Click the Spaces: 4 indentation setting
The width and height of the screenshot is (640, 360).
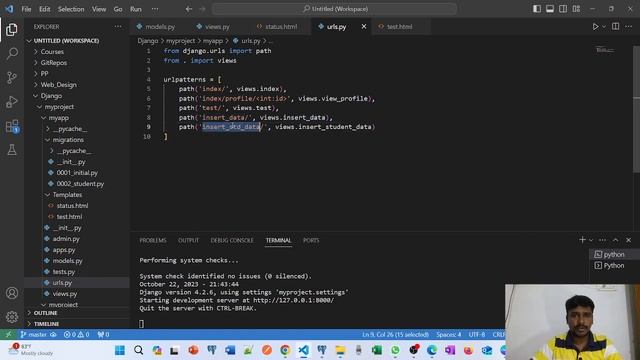[448, 334]
